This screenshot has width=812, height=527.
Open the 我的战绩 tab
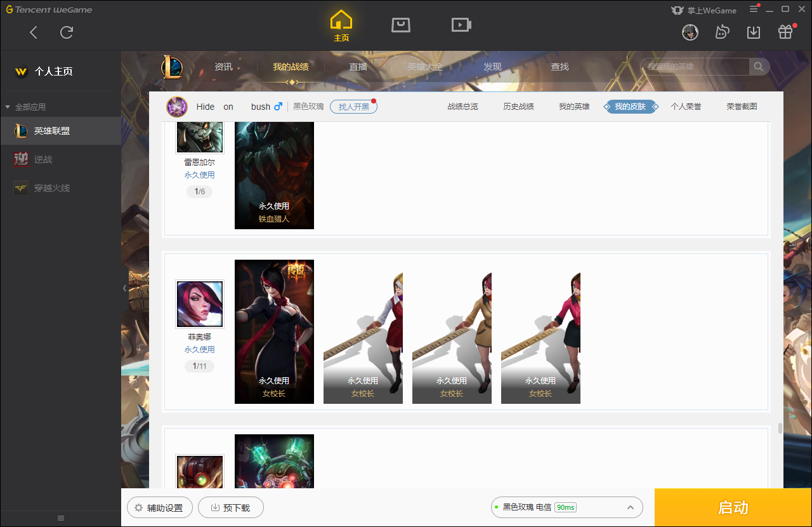[x=291, y=67]
